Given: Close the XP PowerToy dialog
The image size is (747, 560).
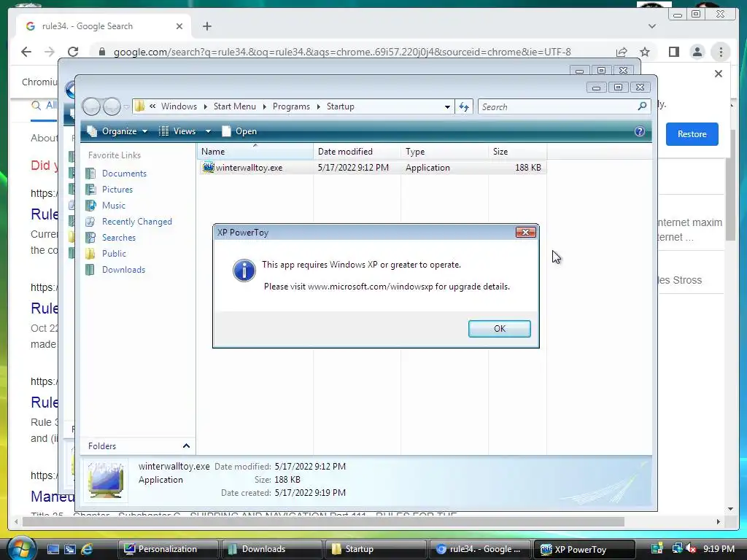Looking at the screenshot, I should coord(525,233).
